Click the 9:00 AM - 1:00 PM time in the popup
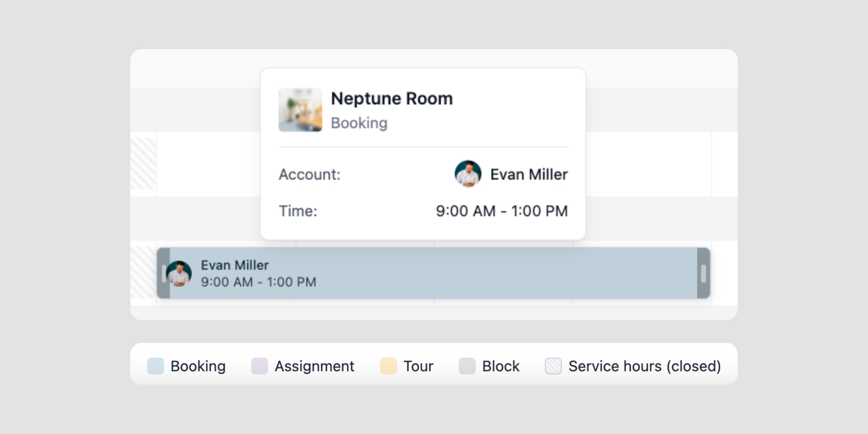Screen dimensions: 868x434 pos(502,211)
